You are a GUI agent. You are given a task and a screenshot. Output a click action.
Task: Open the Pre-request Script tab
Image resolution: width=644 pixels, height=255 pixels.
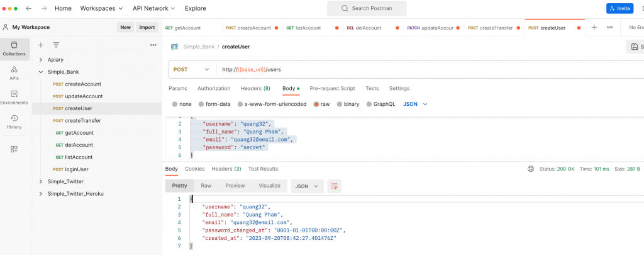(x=332, y=88)
